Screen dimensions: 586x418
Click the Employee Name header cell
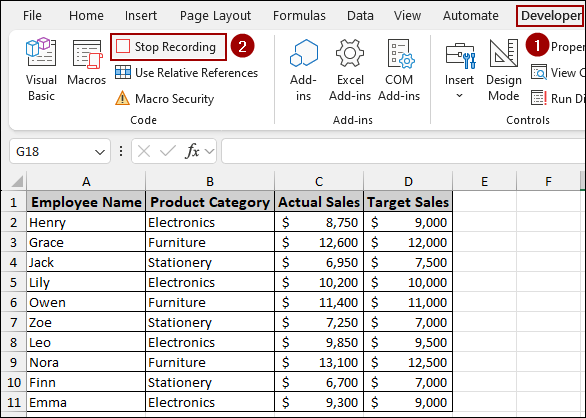86,202
